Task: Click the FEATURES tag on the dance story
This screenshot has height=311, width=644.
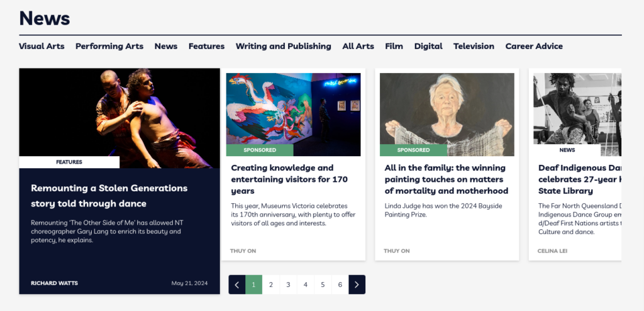Action: click(x=69, y=162)
